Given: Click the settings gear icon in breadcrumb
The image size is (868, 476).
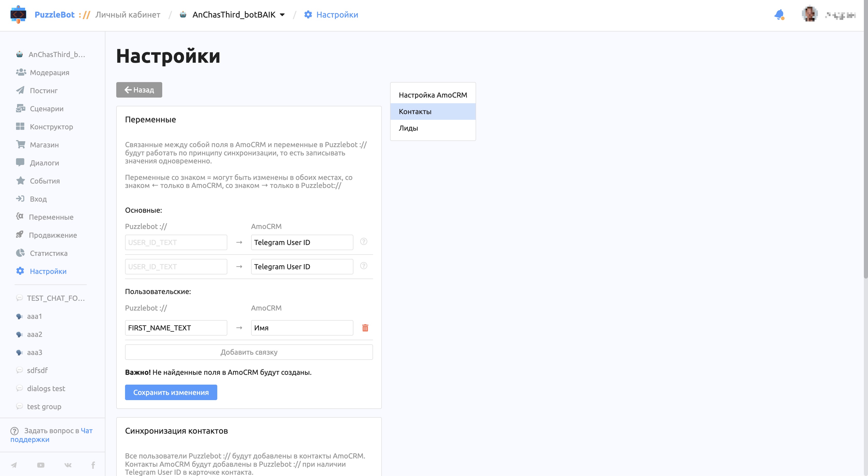Looking at the screenshot, I should (x=308, y=14).
